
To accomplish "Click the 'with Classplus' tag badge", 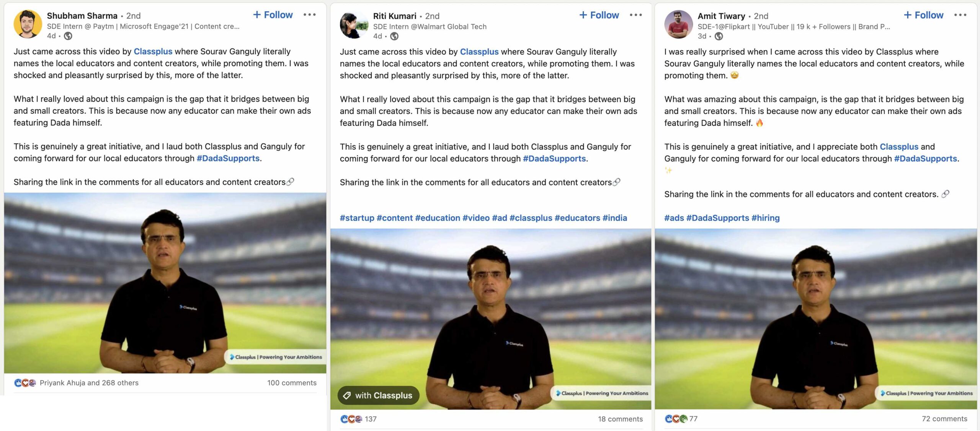I will [x=378, y=395].
